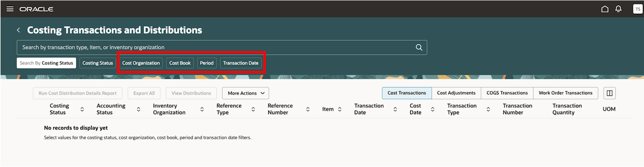Click the UOM column header
The width and height of the screenshot is (644, 167).
pos(609,109)
